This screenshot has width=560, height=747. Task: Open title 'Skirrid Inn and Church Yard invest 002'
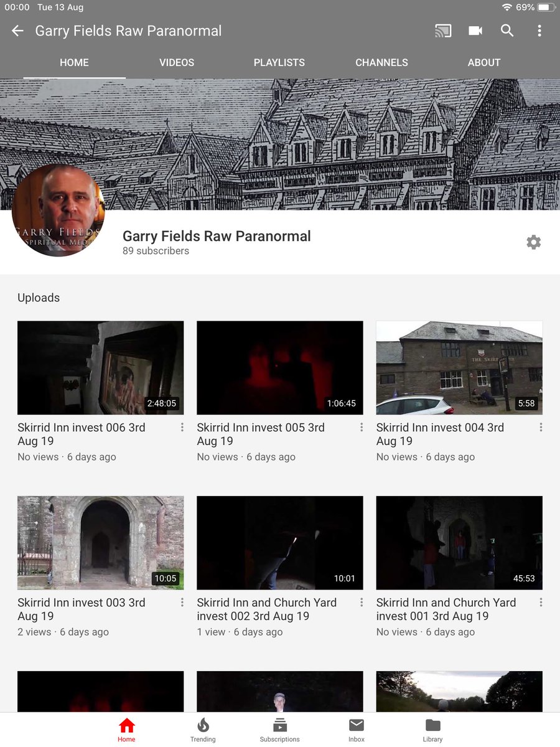(267, 609)
